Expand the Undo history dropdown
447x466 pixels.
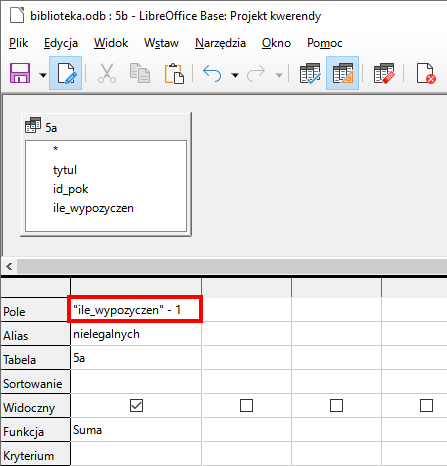tap(235, 75)
